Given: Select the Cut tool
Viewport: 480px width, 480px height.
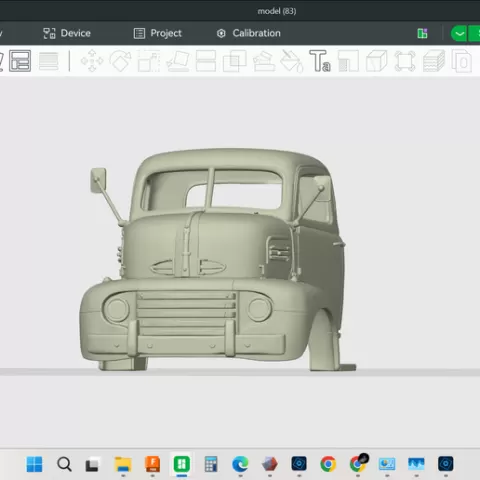Looking at the screenshot, I should coord(206,61).
